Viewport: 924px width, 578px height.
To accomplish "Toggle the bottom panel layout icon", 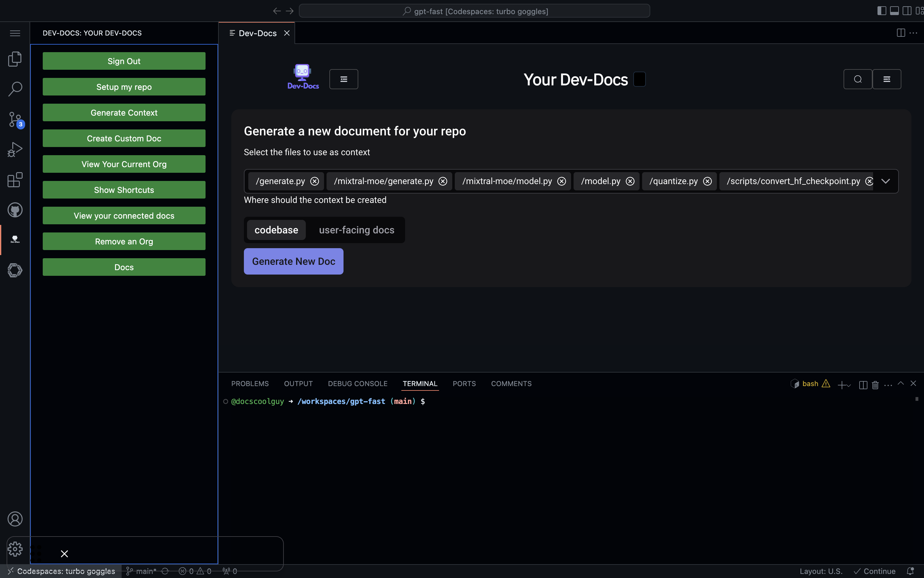I will [x=894, y=11].
